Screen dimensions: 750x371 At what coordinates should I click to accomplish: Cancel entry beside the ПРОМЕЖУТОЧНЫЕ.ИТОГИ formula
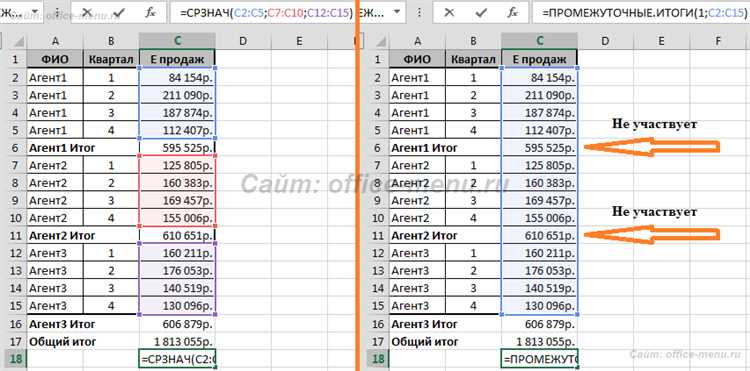[449, 12]
